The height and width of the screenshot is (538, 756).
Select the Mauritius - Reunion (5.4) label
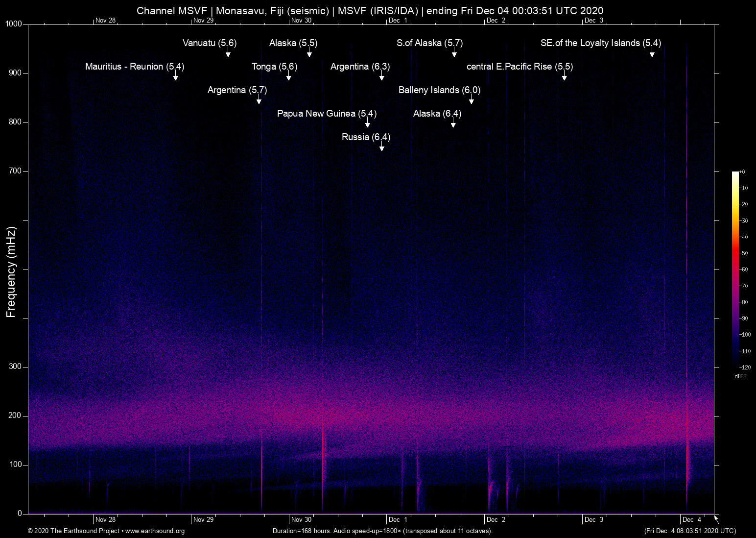tap(135, 67)
